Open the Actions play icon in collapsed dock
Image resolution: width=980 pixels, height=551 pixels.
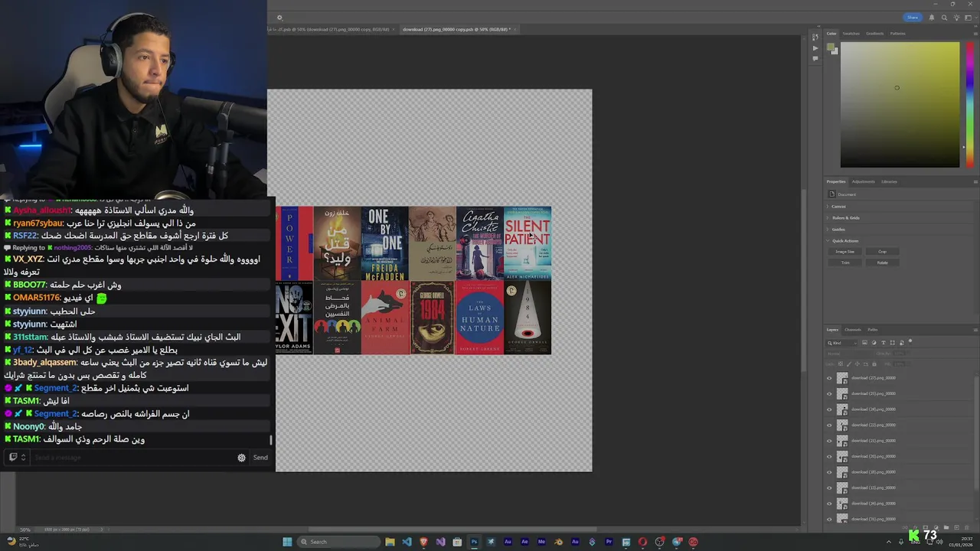coord(815,47)
